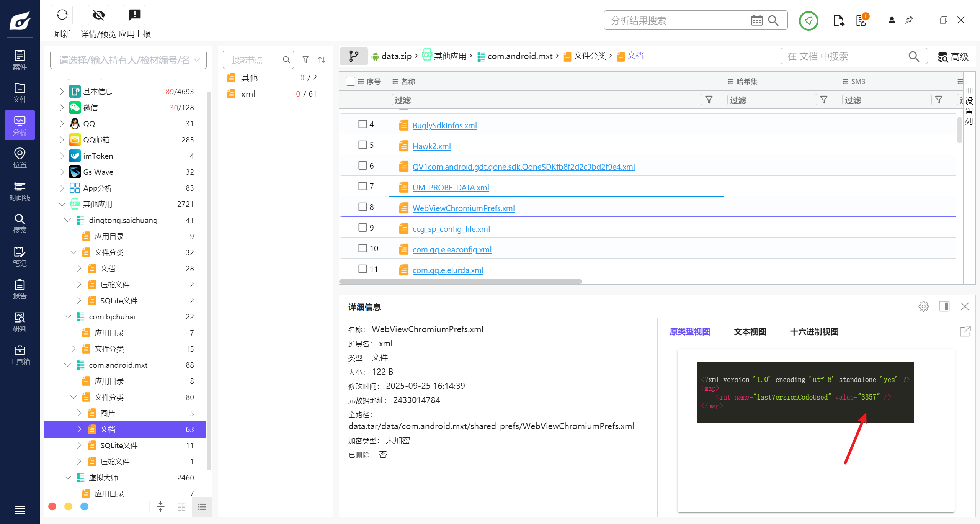The width and height of the screenshot is (980, 524).
Task: Toggle the 详情/预览 eye-slash icon
Action: tap(98, 15)
